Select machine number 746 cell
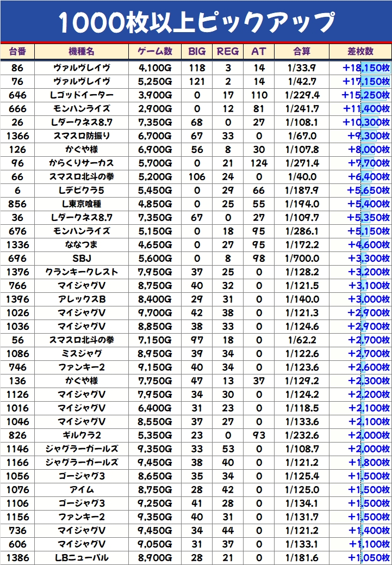The image size is (392, 565). (17, 367)
